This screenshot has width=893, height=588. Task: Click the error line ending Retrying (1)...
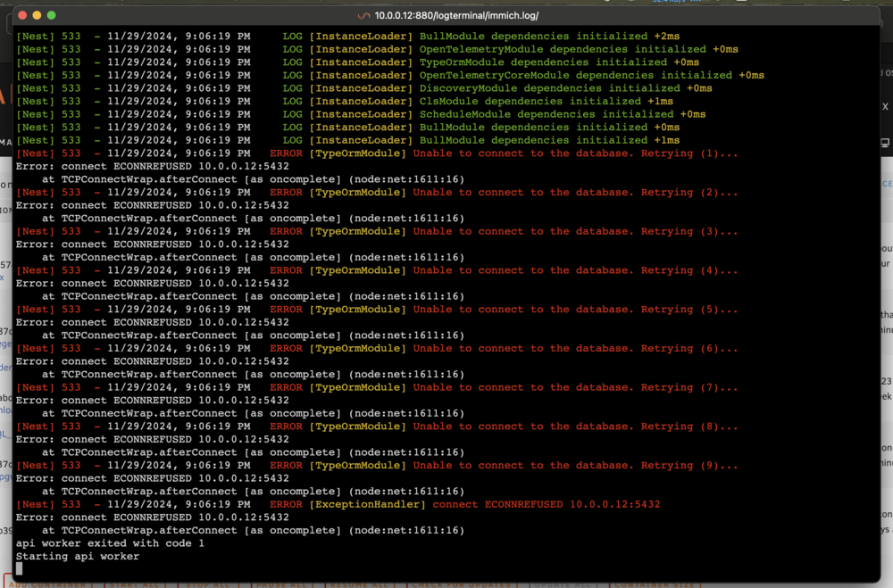pyautogui.click(x=377, y=153)
